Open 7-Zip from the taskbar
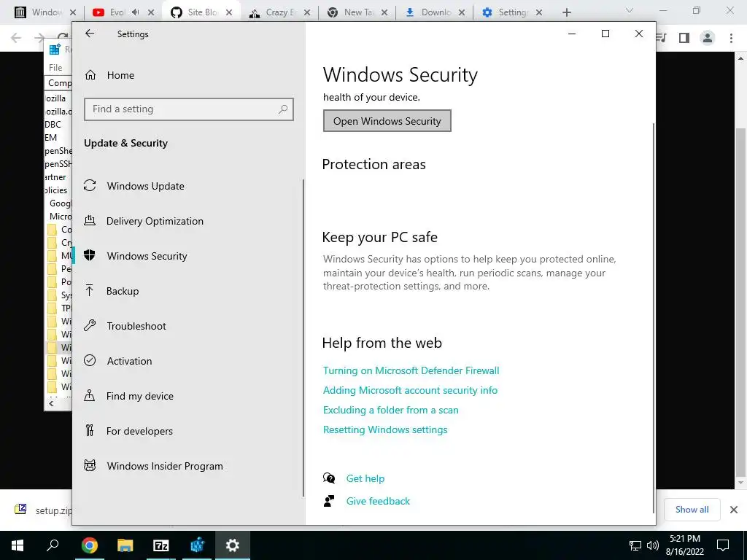The width and height of the screenshot is (747, 560). click(161, 545)
